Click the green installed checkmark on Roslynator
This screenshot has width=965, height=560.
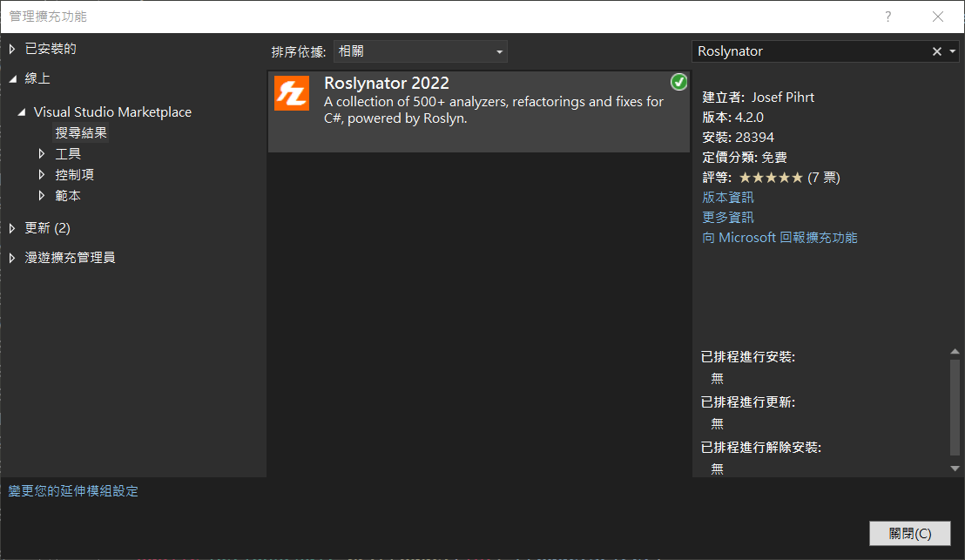(679, 82)
